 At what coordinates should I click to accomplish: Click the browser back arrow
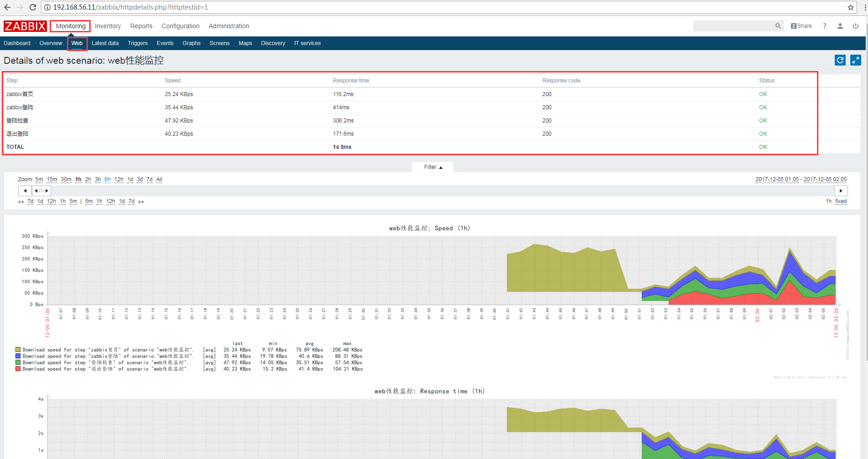[7, 7]
